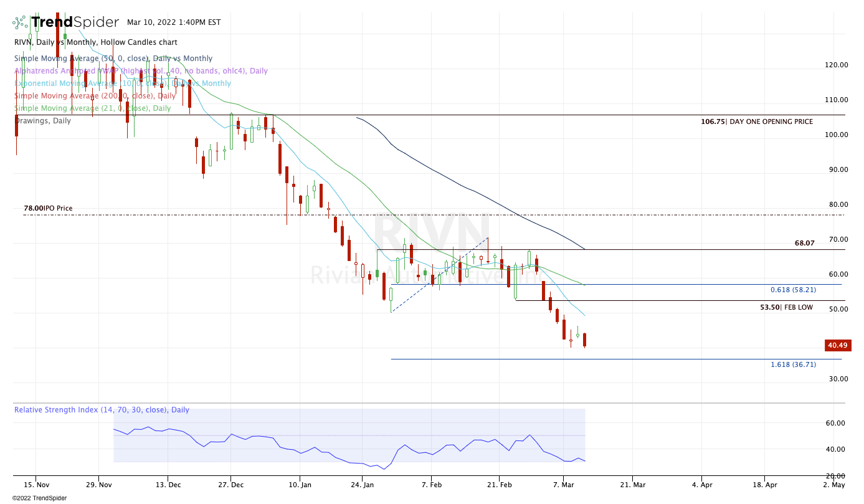Click the Mar 10, 2022 1:40PM EST timestamp
This screenshot has height=504, width=864.
pyautogui.click(x=174, y=22)
